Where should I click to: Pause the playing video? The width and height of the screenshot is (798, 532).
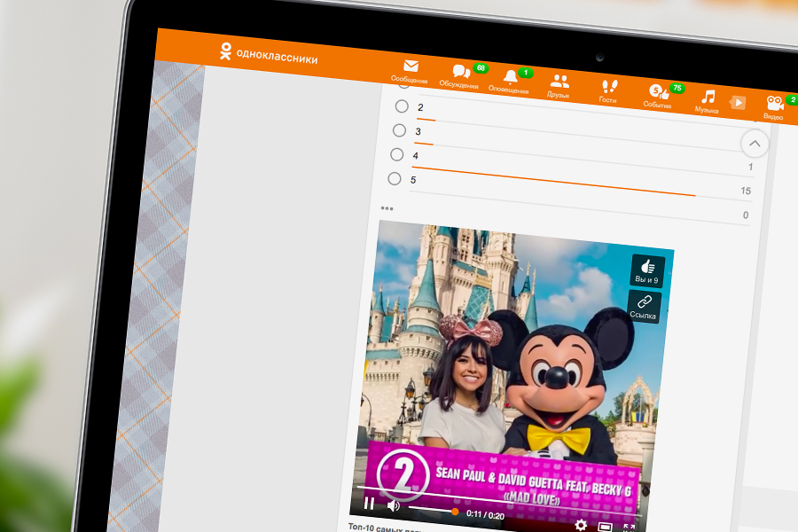pos(369,504)
